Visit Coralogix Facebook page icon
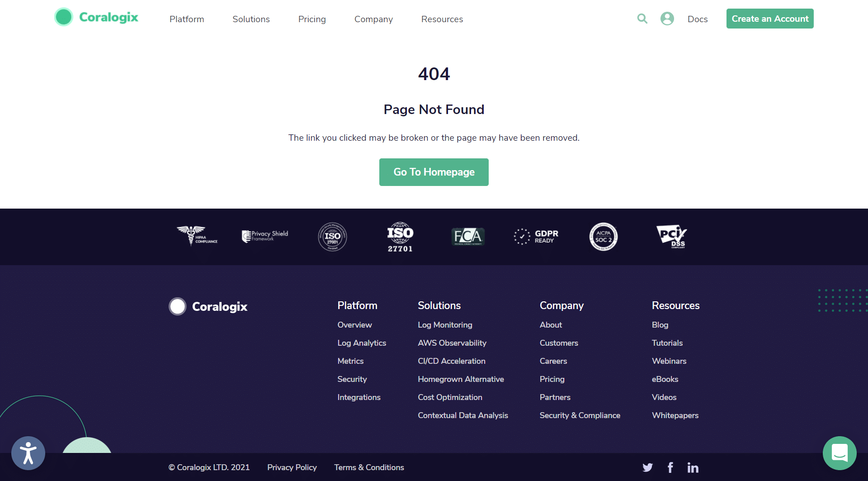 (x=670, y=467)
